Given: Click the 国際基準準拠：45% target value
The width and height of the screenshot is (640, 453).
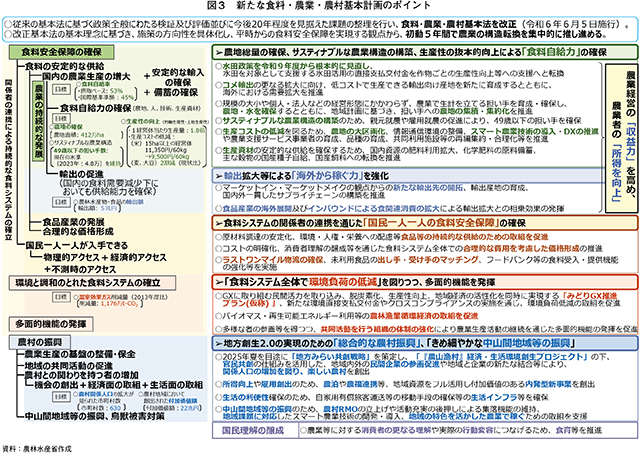Looking at the screenshot, I should pos(107,97).
